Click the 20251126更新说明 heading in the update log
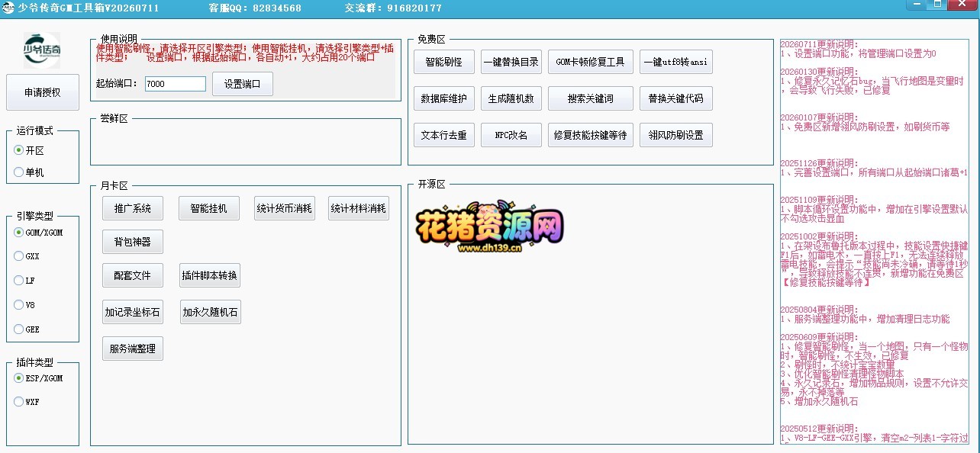 pos(819,163)
